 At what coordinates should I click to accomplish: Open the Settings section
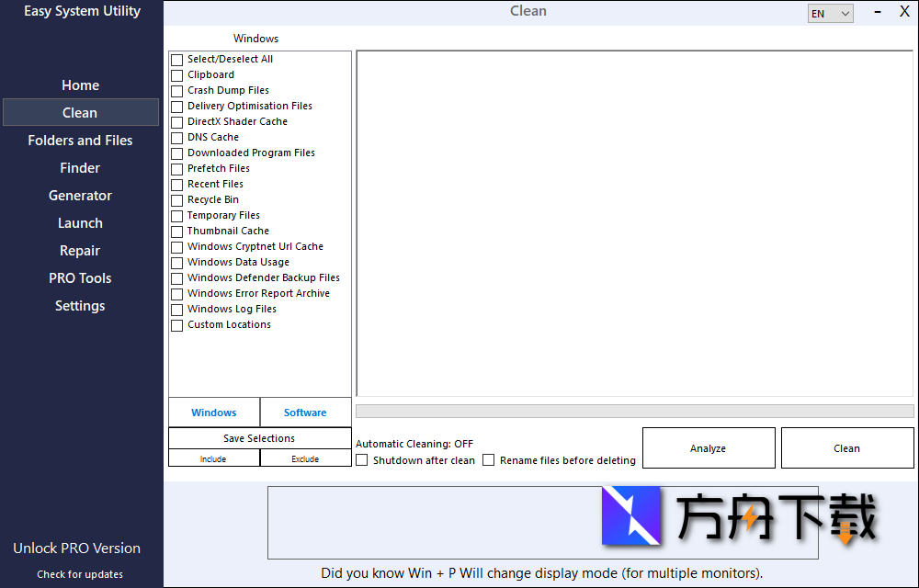(x=80, y=305)
